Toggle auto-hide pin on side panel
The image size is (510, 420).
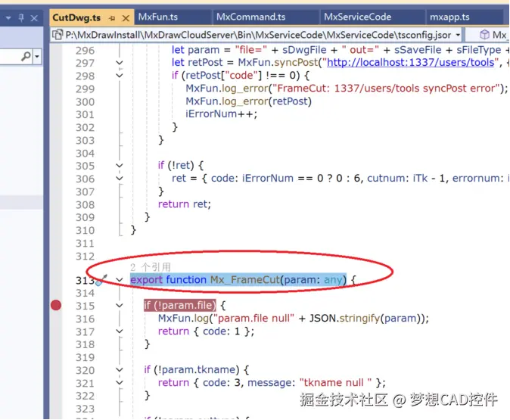[21, 18]
